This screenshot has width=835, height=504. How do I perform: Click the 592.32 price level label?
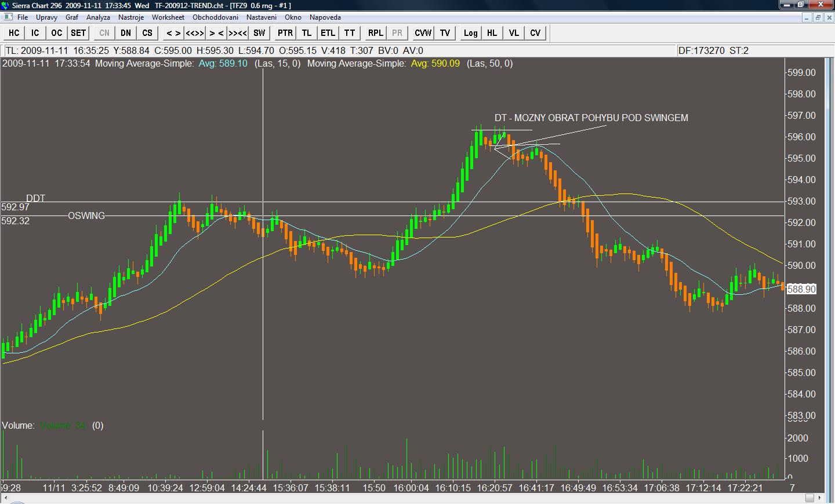click(x=16, y=221)
